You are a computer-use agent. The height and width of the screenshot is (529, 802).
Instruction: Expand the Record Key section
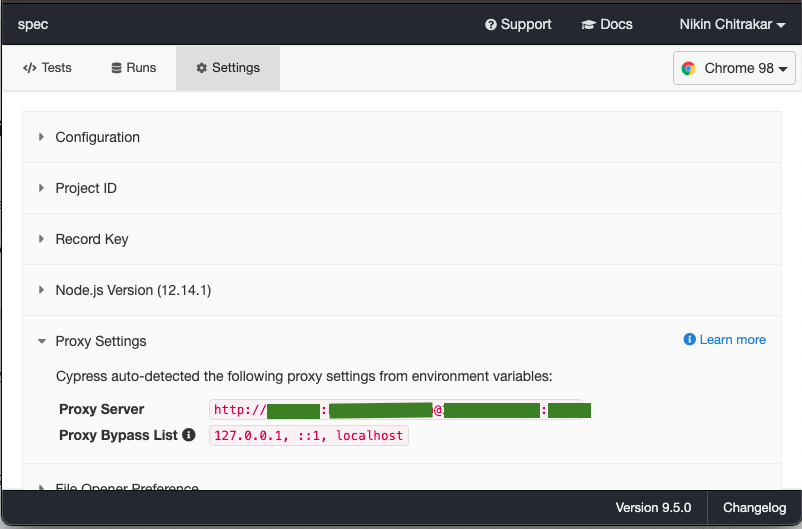402,239
